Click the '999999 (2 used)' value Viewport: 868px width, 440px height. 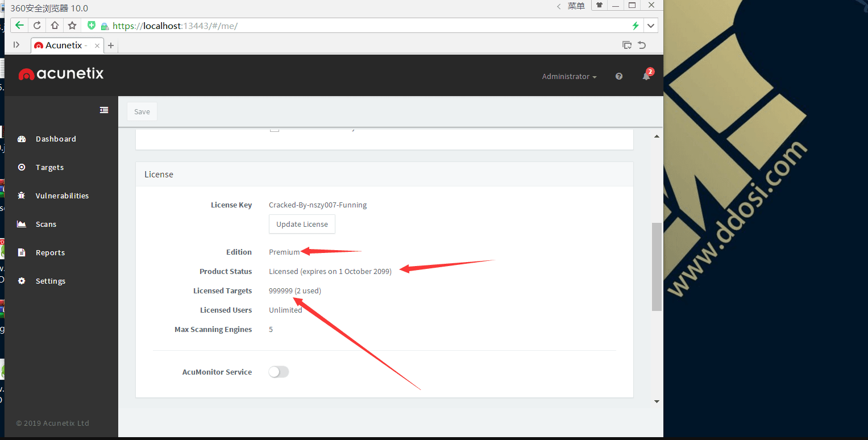(295, 290)
